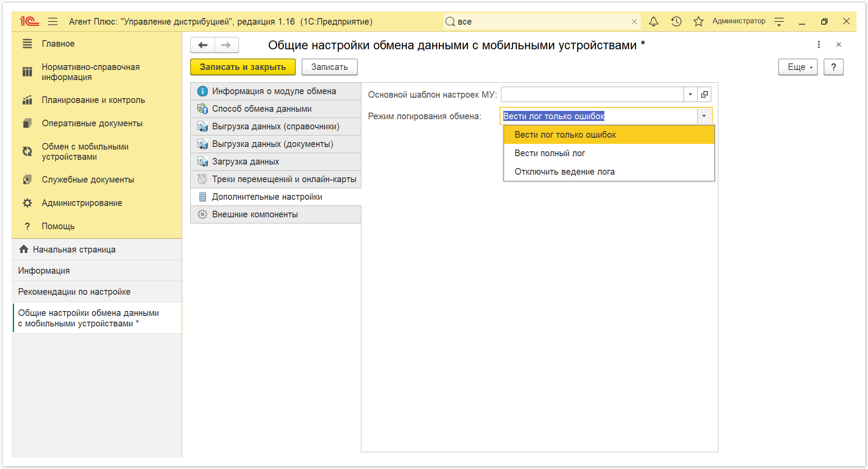This screenshot has width=868, height=469.
Task: Click the search magnifier icon
Action: [450, 22]
